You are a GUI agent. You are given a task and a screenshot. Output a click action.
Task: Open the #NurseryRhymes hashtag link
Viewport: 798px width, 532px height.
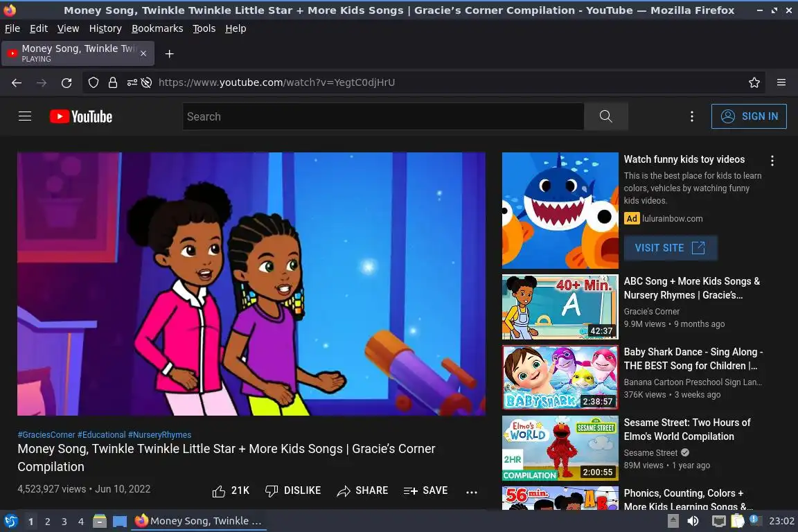(160, 435)
